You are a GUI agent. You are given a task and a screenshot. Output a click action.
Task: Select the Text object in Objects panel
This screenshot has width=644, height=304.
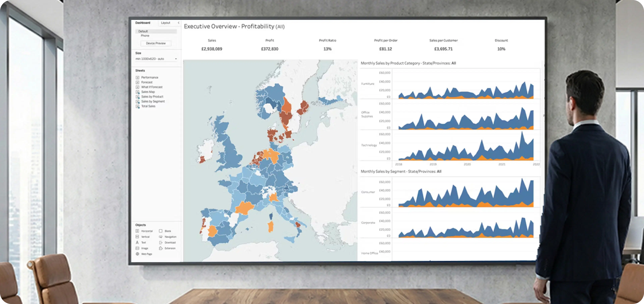tap(144, 242)
